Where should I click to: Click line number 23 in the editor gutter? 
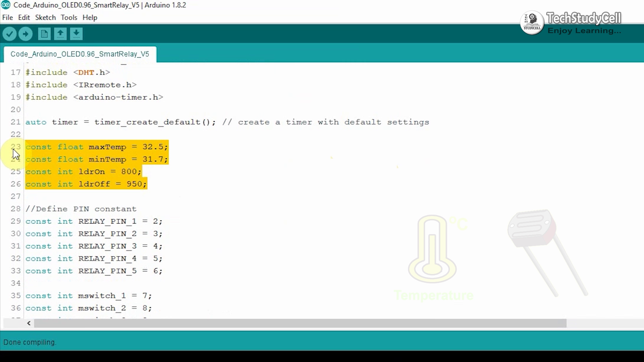pyautogui.click(x=15, y=147)
